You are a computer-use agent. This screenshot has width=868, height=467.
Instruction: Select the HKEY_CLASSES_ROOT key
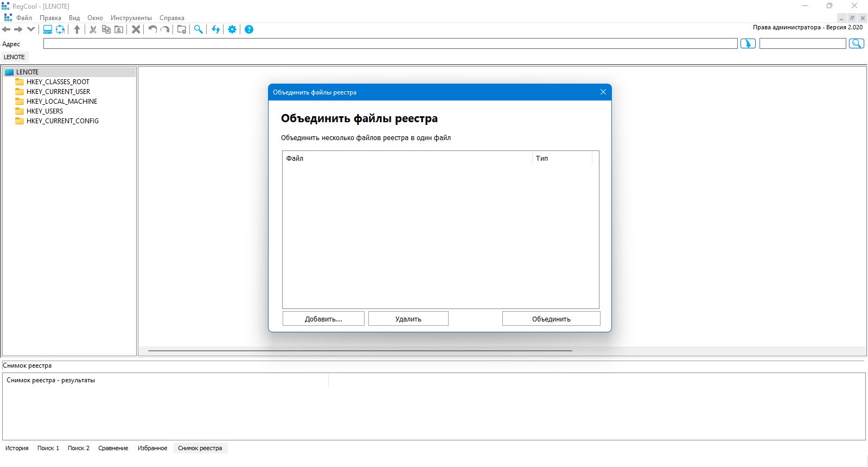pyautogui.click(x=58, y=82)
